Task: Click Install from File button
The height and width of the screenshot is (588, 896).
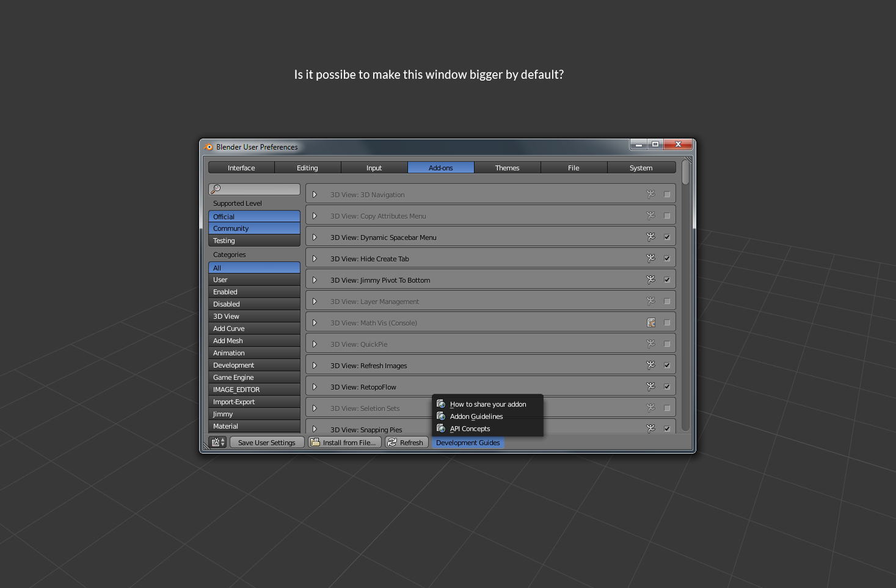Action: coord(344,443)
